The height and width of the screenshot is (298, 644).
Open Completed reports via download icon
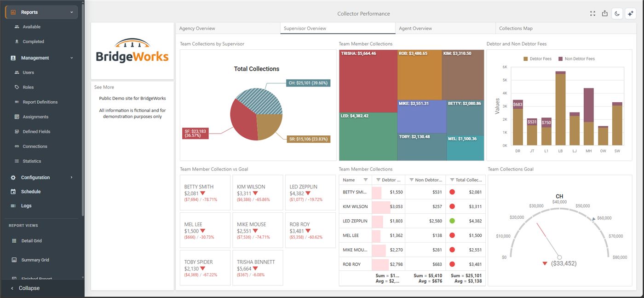(17, 41)
